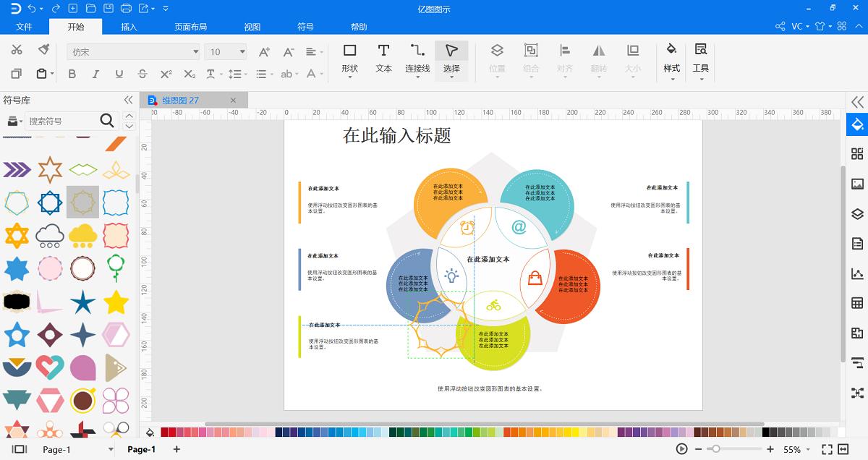Viewport: 868px width, 460px height.
Task: Switch to the 插入 (Insert) ribbon tab
Action: tap(129, 27)
